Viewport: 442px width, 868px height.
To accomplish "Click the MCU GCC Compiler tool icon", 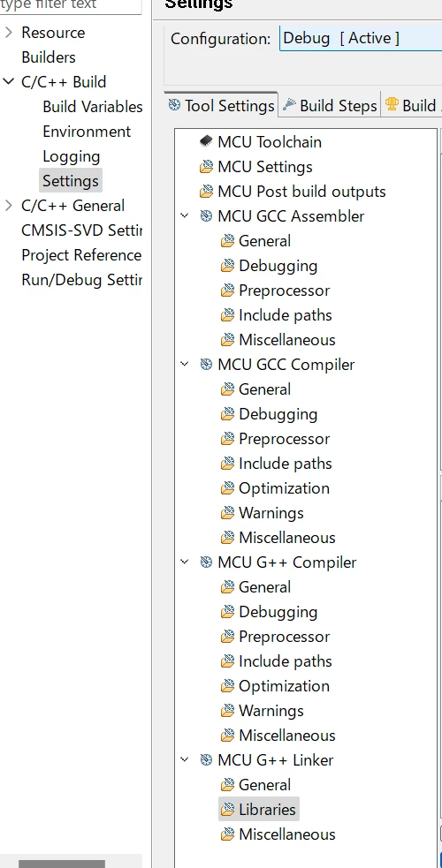I will point(206,365).
